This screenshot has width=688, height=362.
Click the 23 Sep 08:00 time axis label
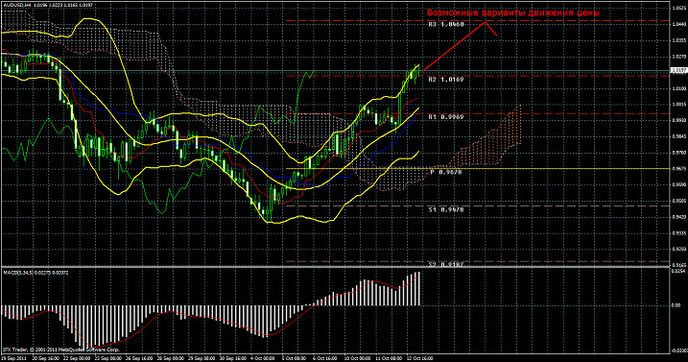(107, 358)
